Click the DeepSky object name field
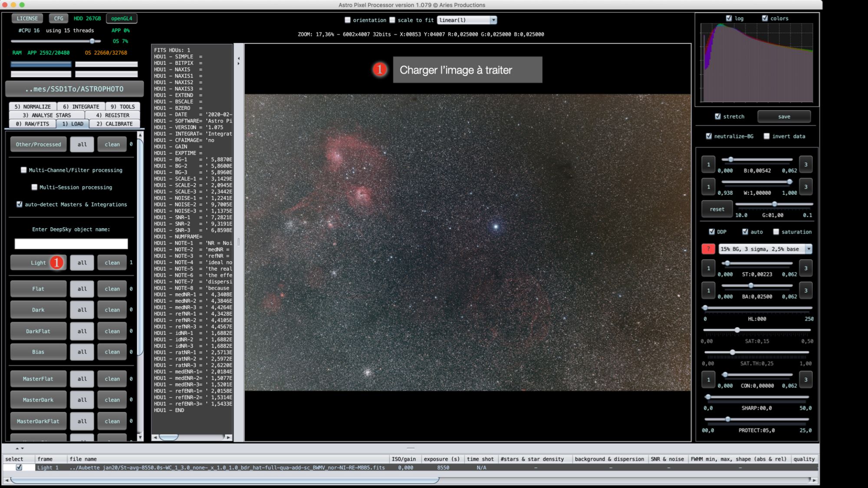The image size is (868, 488). [x=71, y=244]
